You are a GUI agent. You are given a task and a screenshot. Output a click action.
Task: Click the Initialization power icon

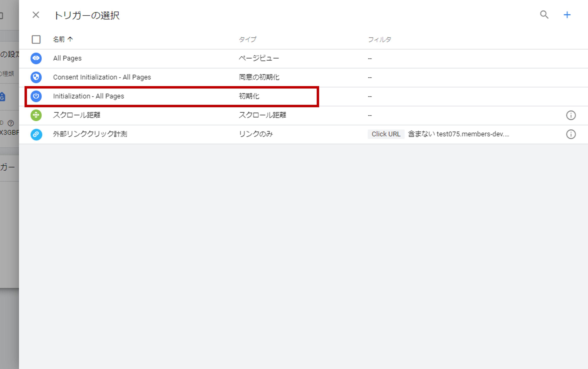36,96
